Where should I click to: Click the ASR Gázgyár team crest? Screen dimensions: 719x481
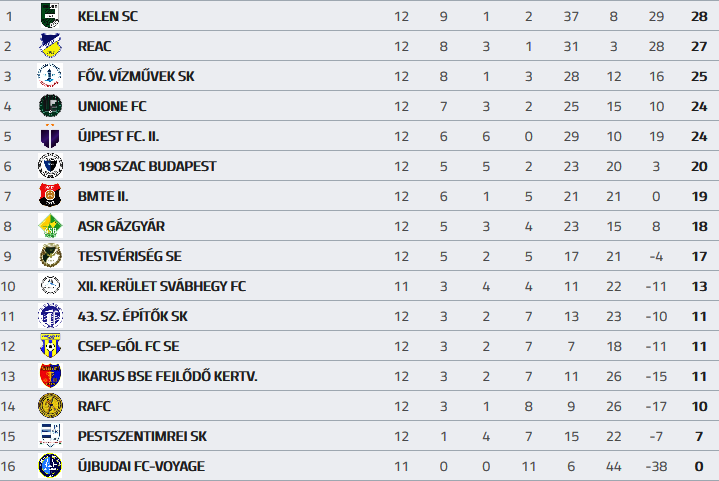(x=50, y=226)
